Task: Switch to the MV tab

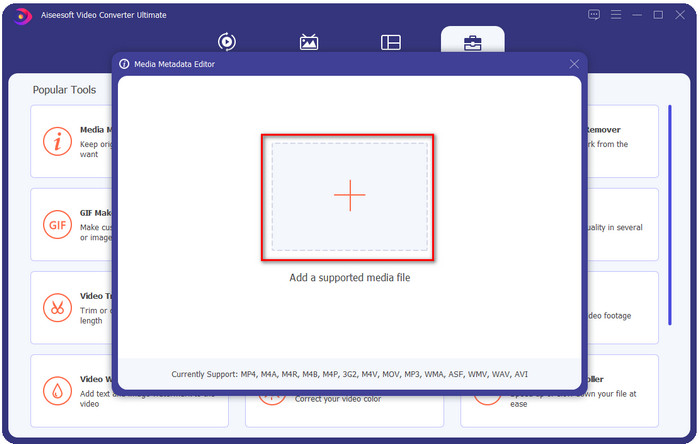Action: coord(309,42)
